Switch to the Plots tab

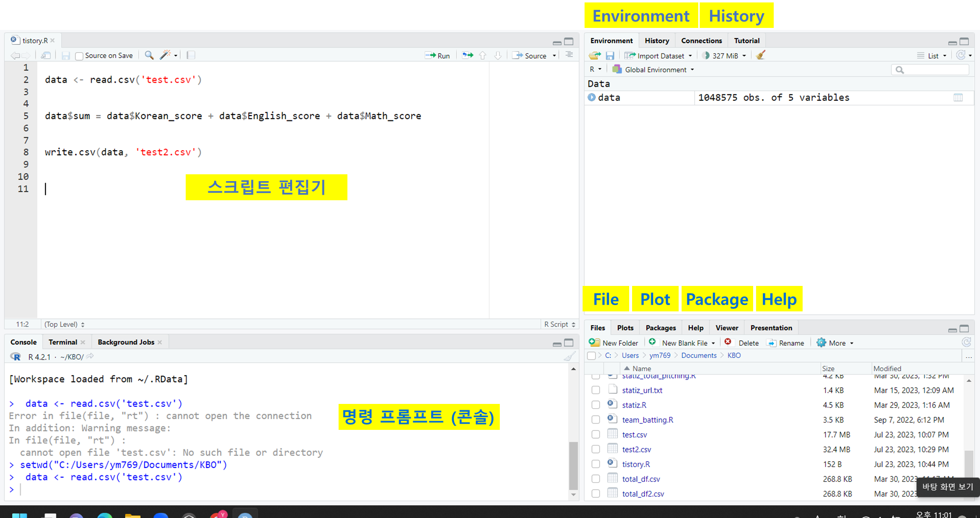tap(625, 328)
